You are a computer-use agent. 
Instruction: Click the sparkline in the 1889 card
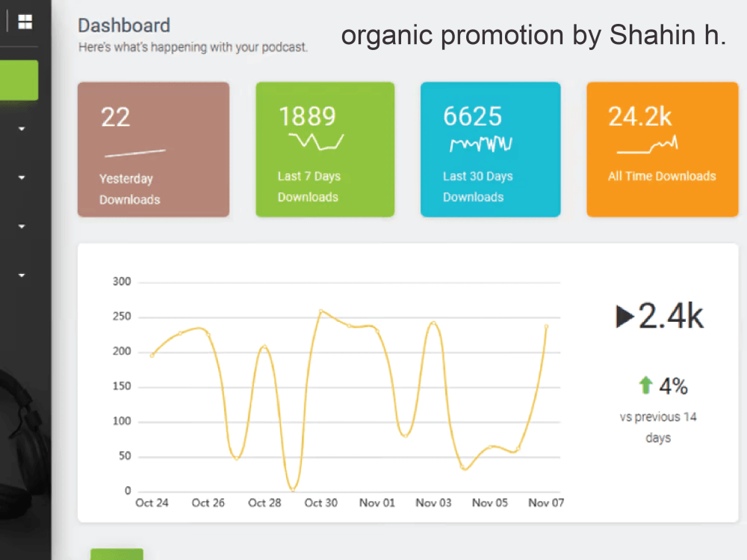coord(316,142)
